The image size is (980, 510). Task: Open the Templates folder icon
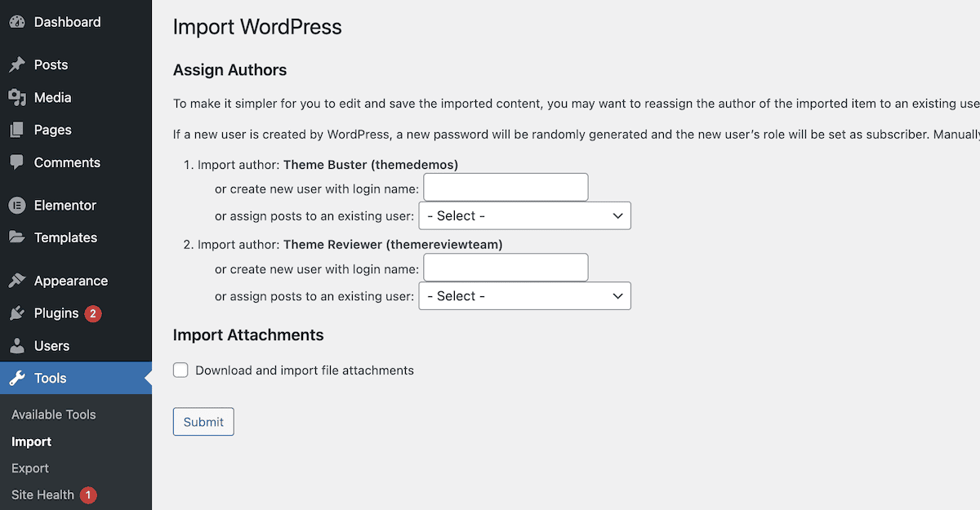18,237
